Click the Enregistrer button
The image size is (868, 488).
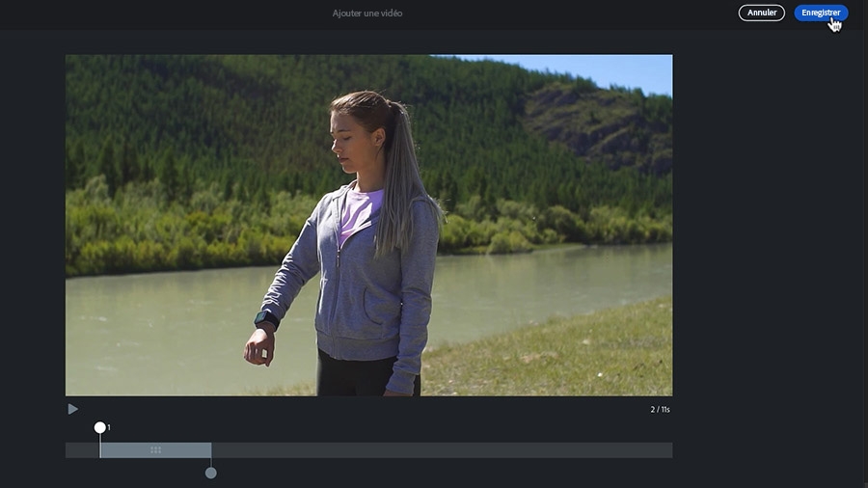point(821,13)
